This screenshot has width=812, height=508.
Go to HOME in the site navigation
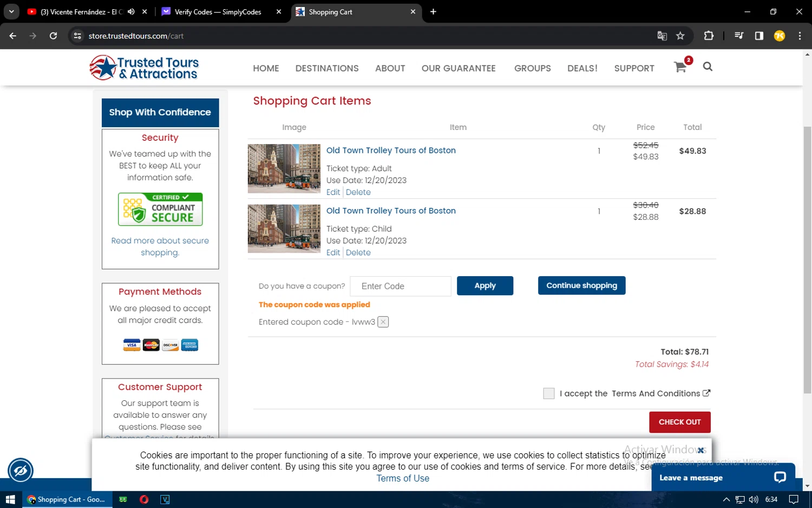tap(266, 68)
